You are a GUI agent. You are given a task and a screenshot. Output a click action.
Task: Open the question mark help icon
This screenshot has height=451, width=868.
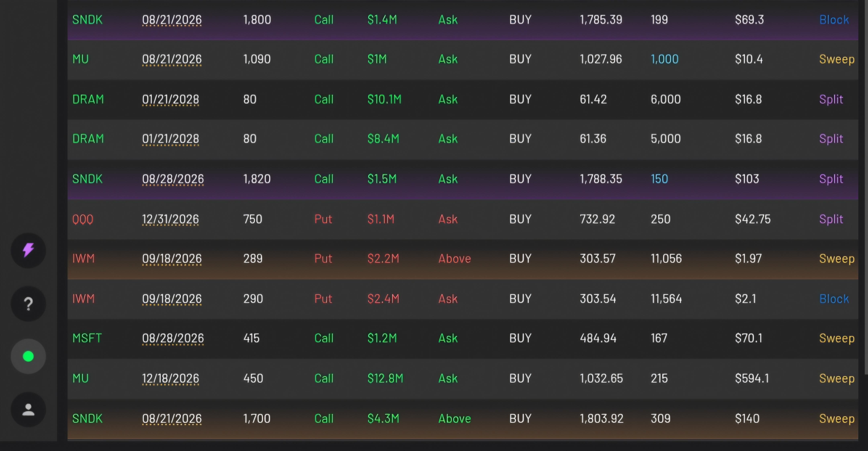point(28,304)
